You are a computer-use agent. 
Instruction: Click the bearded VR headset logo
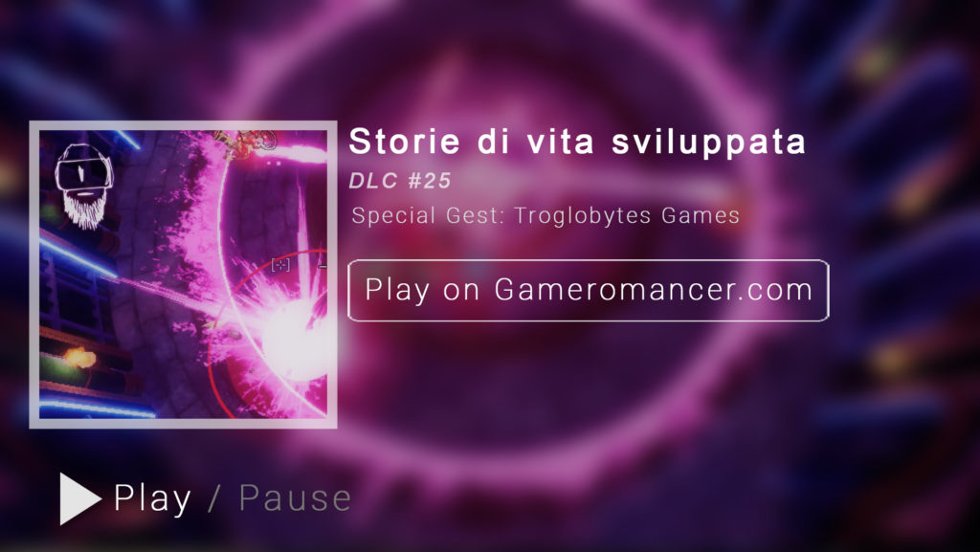[x=84, y=186]
